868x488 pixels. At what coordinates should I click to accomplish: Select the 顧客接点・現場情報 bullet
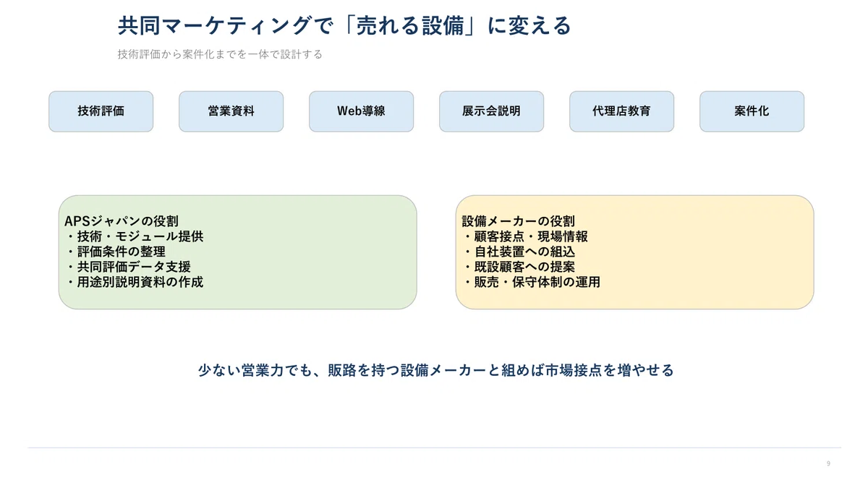(525, 236)
